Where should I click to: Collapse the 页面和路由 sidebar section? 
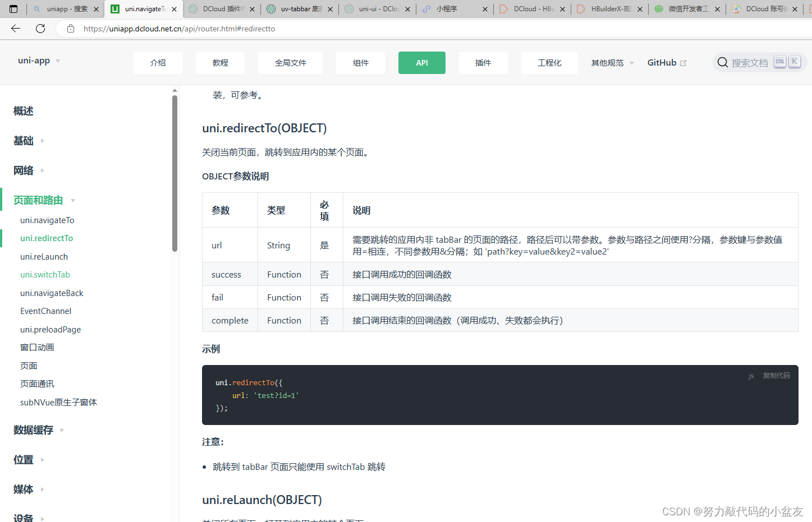point(73,201)
